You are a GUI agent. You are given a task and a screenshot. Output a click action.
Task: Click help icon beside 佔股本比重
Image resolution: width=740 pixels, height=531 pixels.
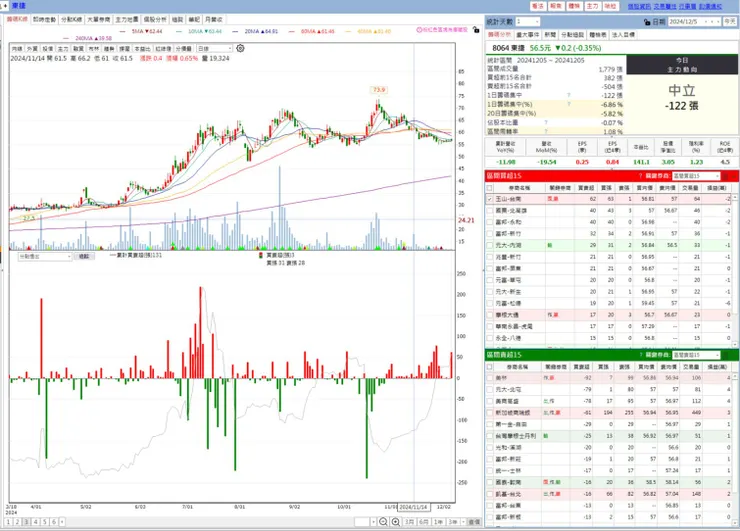(546, 123)
